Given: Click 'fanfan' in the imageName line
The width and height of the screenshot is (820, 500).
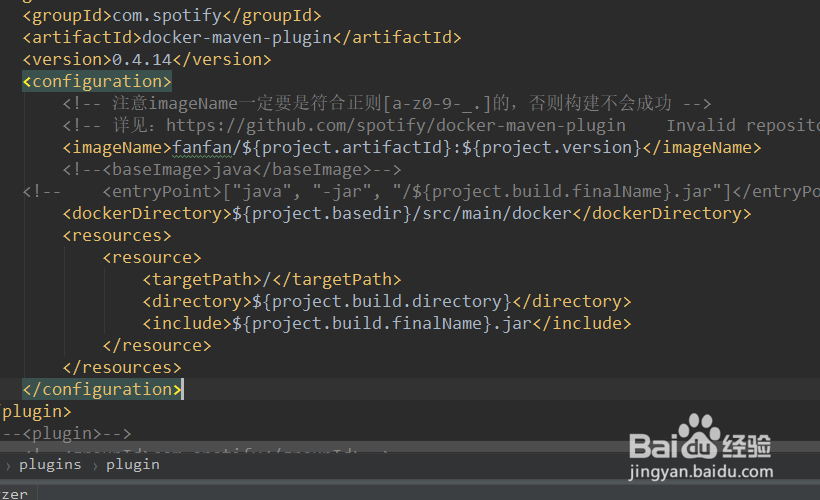Looking at the screenshot, I should 202,148.
